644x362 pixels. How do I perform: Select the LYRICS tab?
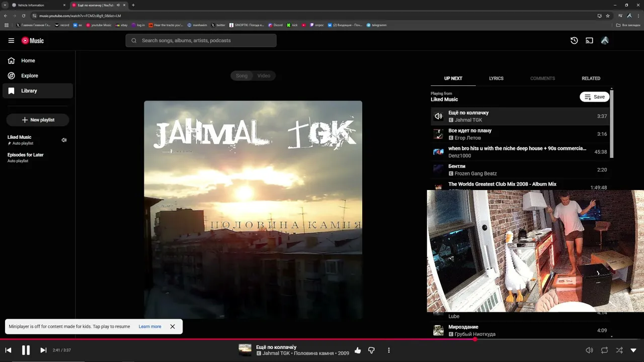click(x=496, y=78)
